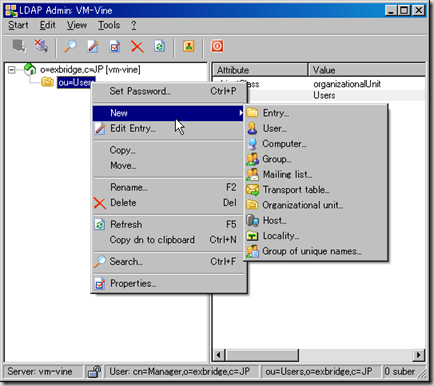Minimize the LDAP Admin window

(x=391, y=10)
